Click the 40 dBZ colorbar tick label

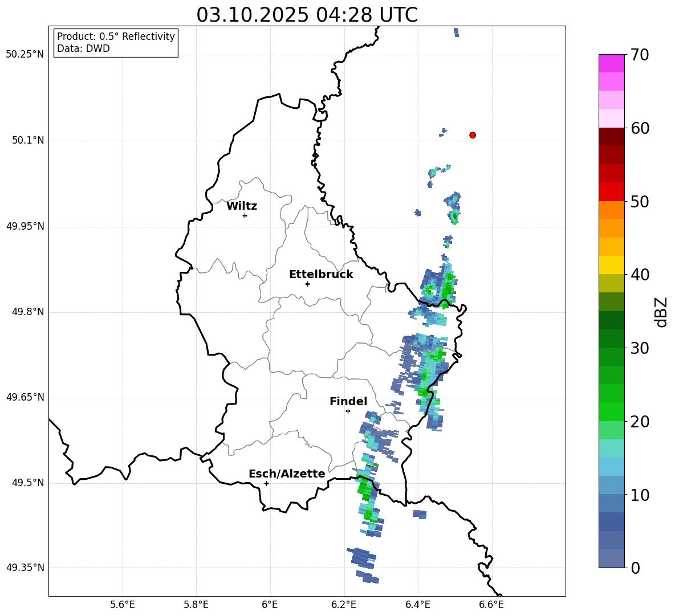tap(640, 275)
